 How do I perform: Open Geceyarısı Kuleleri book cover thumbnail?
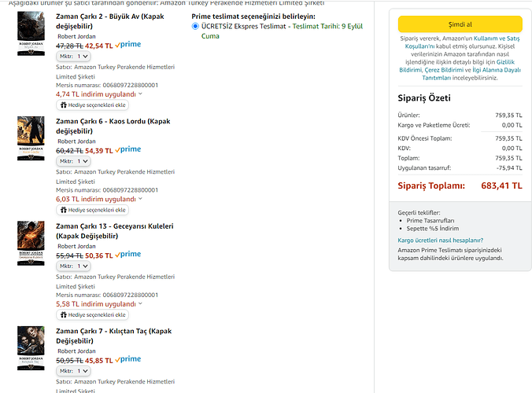pos(31,243)
